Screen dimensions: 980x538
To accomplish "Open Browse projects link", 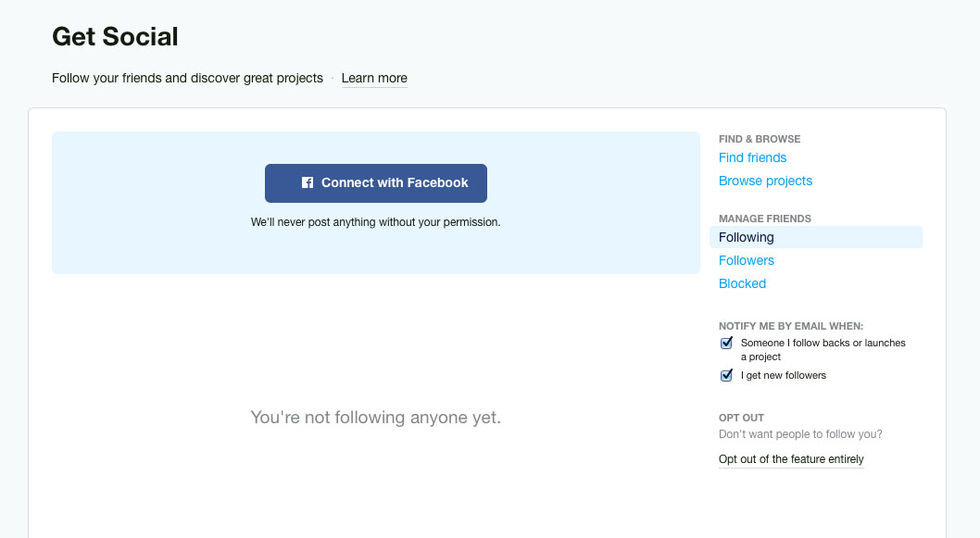I will 765,181.
